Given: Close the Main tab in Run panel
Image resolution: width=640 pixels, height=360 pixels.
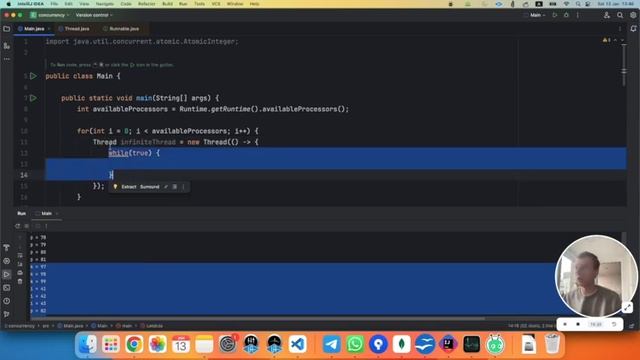Looking at the screenshot, I should tap(57, 213).
